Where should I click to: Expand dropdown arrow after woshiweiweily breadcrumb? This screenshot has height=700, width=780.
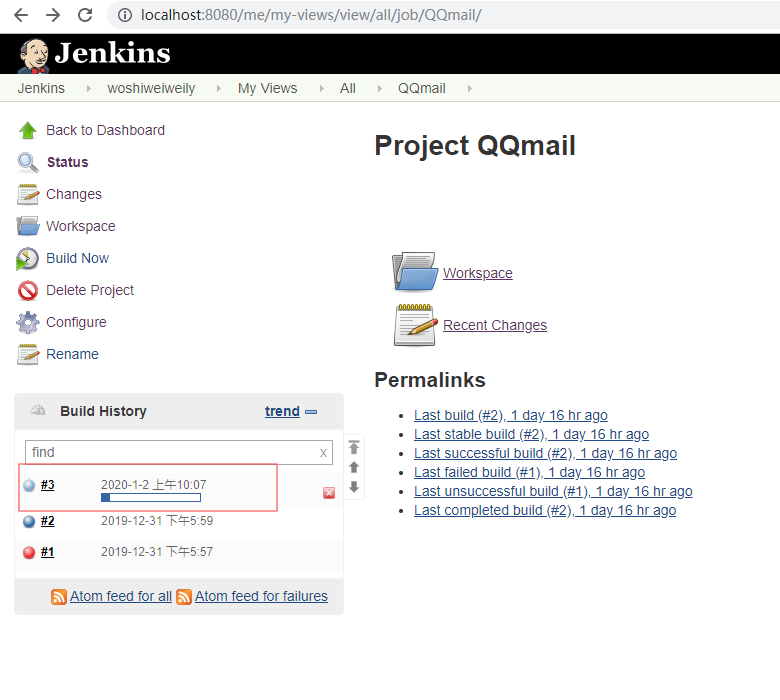(218, 89)
